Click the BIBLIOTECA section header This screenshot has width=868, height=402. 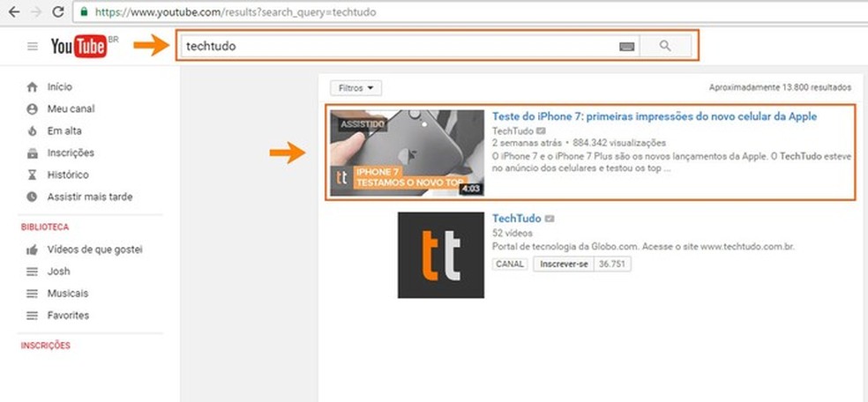(45, 227)
